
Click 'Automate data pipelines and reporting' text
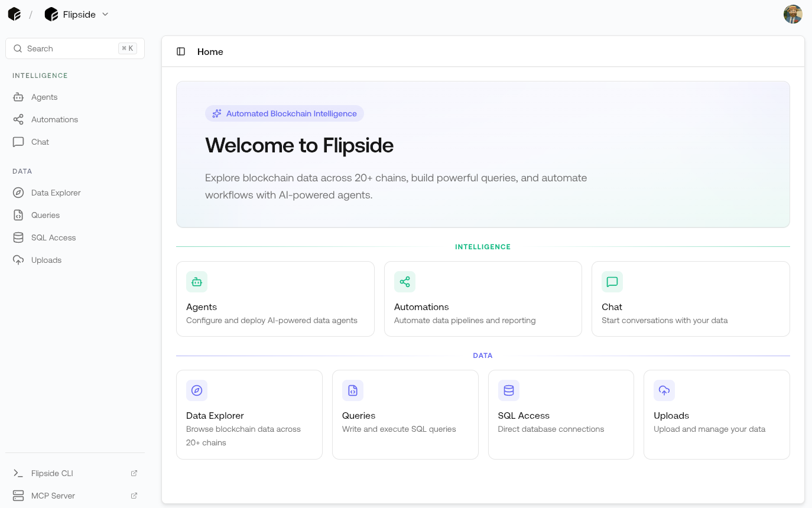click(465, 321)
